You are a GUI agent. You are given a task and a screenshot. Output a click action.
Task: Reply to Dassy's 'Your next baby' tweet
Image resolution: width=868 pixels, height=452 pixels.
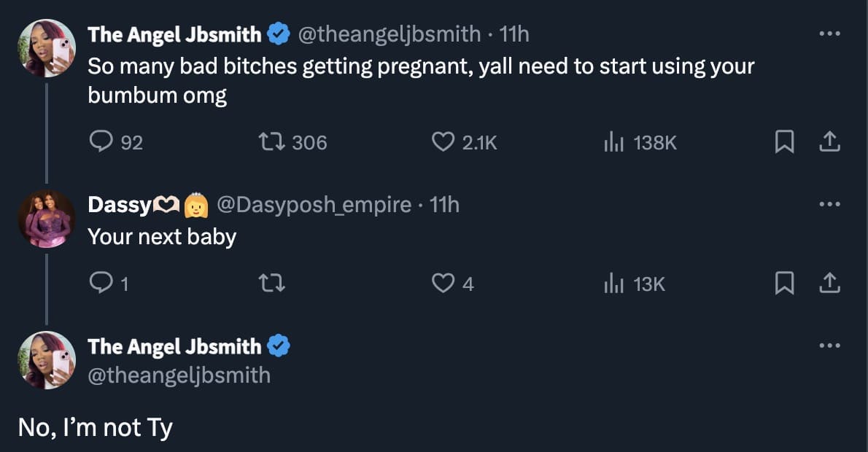pos(99,284)
